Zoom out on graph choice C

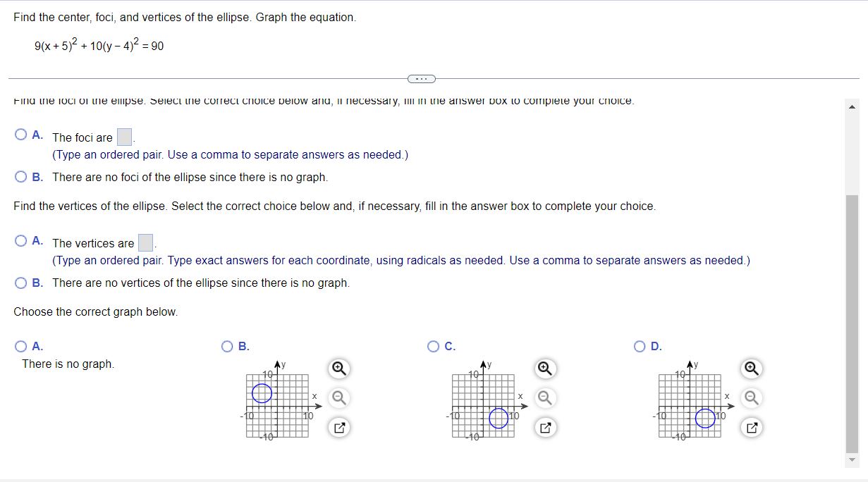click(x=544, y=397)
